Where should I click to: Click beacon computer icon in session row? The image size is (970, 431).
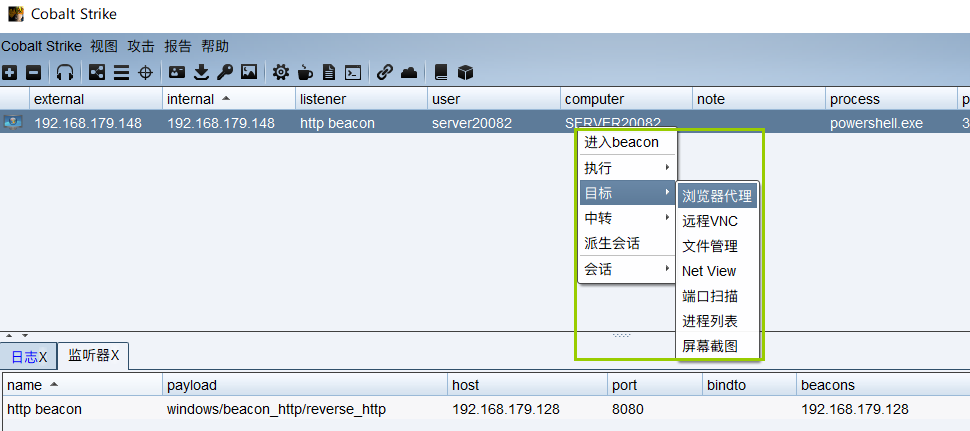click(x=12, y=122)
